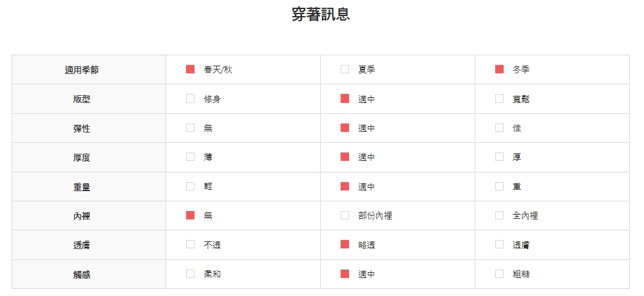Viewport: 644px width, 296px height.
Task: Enable the 部份內裡 lining checkbox
Action: 345,216
